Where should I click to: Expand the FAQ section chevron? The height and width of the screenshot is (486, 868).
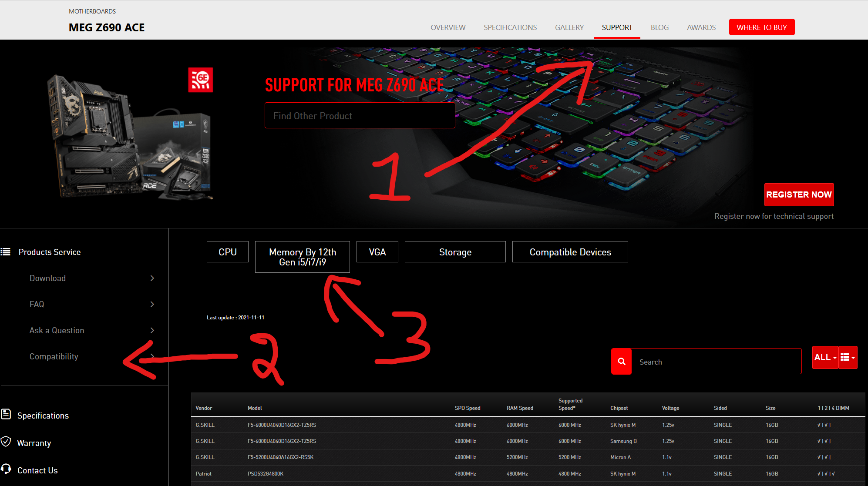(152, 304)
